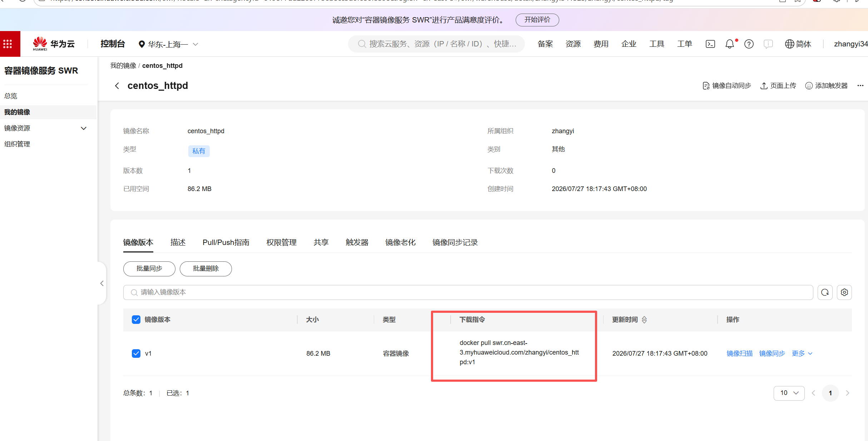The width and height of the screenshot is (868, 441).
Task: Open 组织管理 in the sidebar
Action: tap(17, 144)
